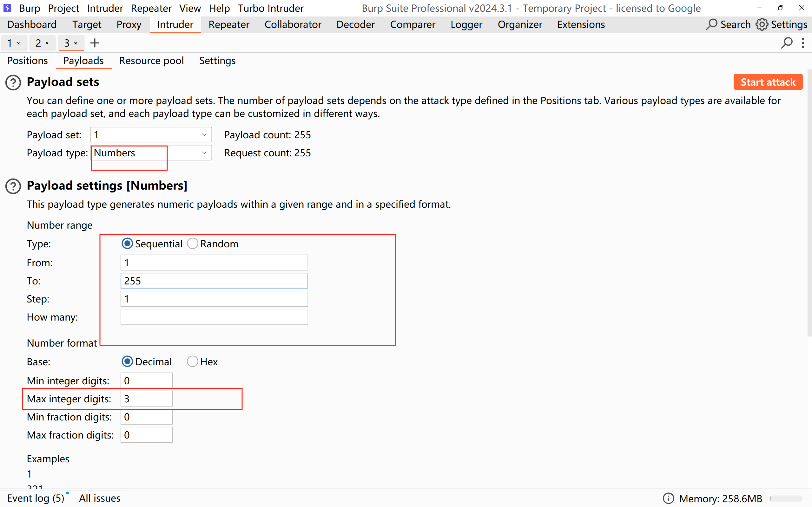Click the Settings gear icon top right
The height and width of the screenshot is (507, 812).
tap(762, 24)
